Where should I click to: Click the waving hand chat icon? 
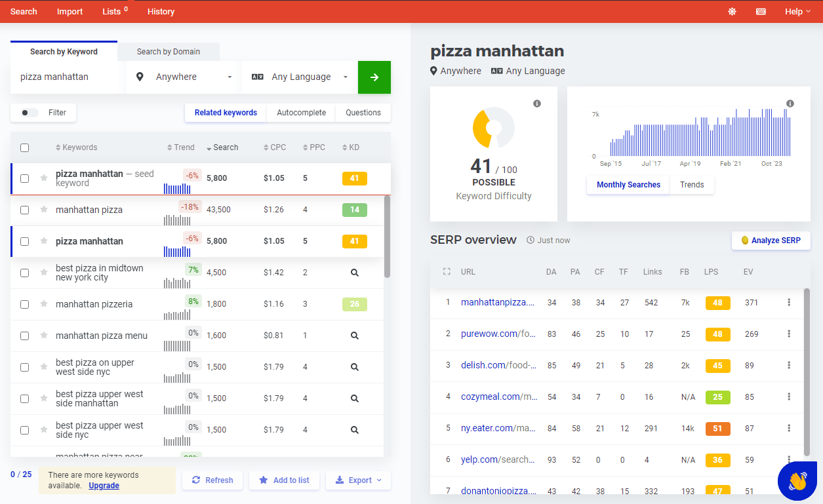click(796, 480)
